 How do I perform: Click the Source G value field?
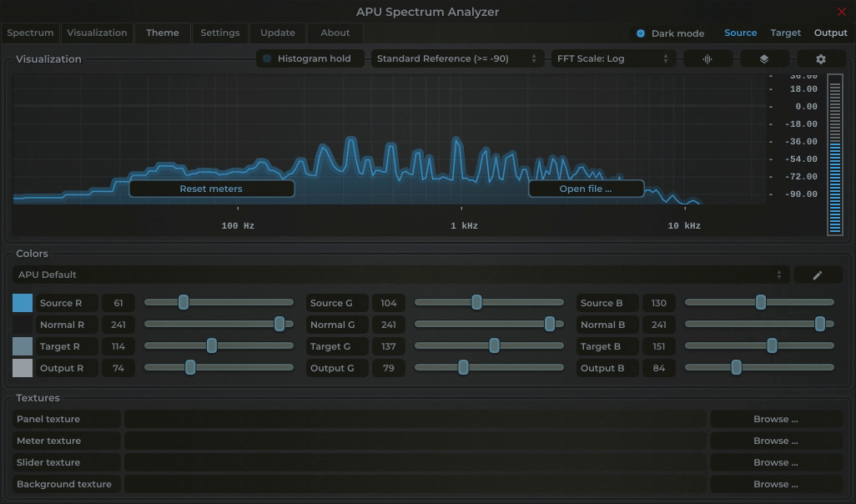tap(389, 303)
